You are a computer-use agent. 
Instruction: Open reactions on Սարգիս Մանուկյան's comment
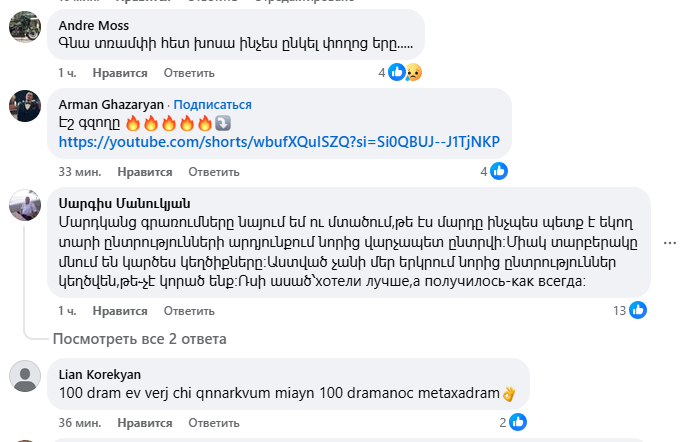tap(634, 310)
